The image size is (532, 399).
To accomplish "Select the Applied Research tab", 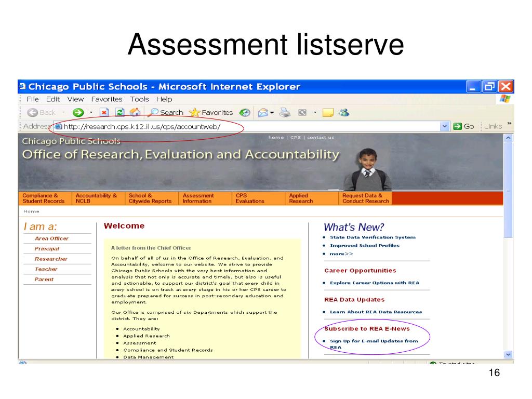I will click(x=312, y=198).
